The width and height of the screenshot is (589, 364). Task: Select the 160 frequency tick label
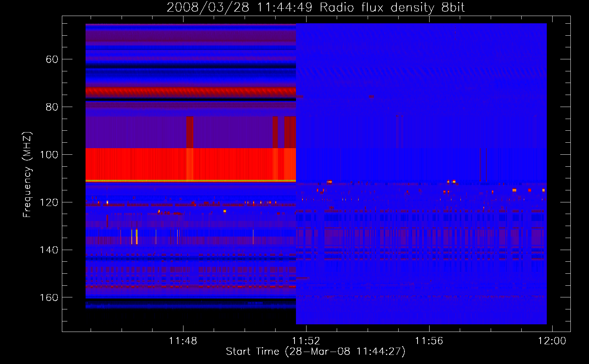[x=49, y=298]
